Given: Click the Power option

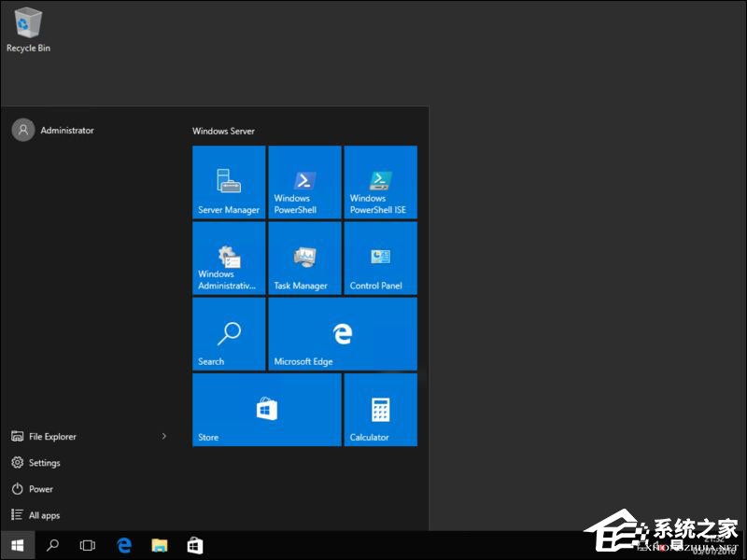Looking at the screenshot, I should pos(38,488).
